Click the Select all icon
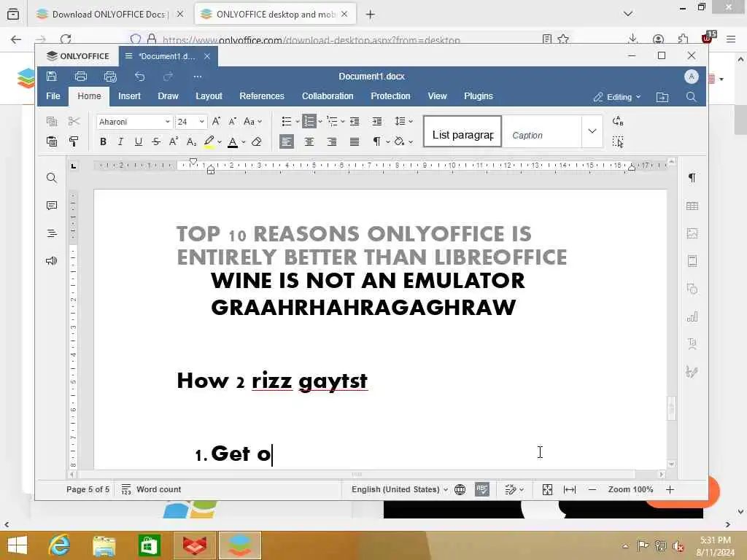Viewport: 747px width, 560px height. click(x=618, y=142)
